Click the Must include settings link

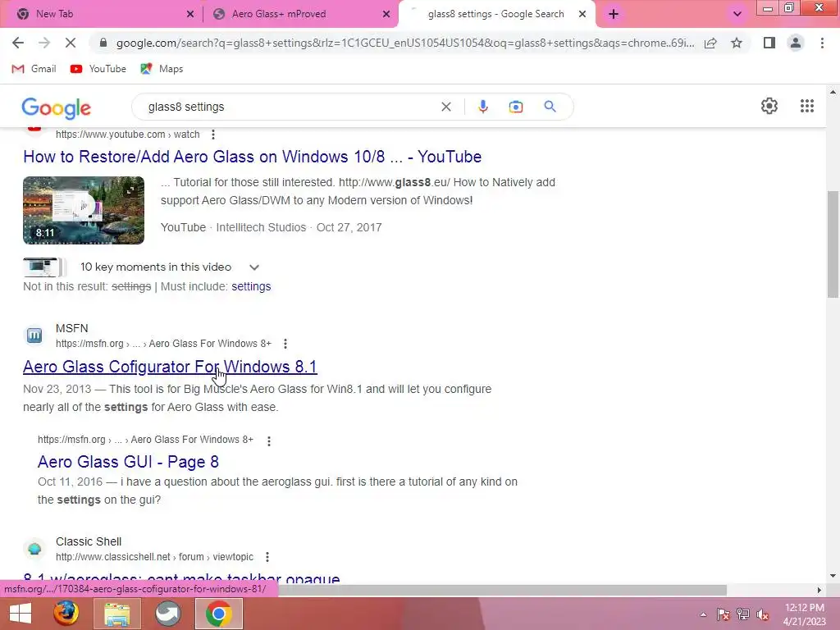coord(251,286)
